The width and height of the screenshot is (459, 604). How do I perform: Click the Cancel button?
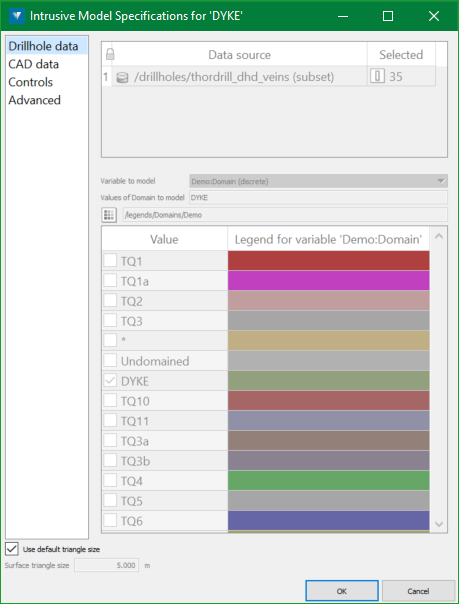pyautogui.click(x=418, y=591)
